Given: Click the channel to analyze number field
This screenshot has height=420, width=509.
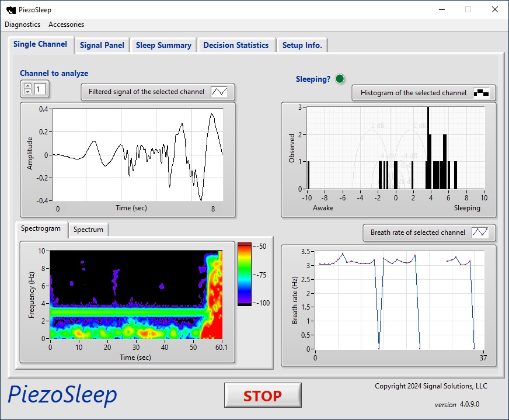Looking at the screenshot, I should pos(41,89).
